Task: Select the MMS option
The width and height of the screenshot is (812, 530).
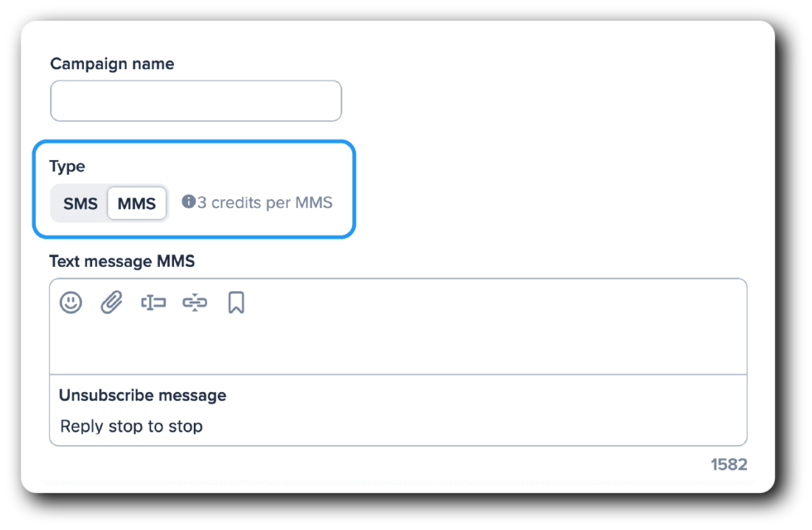Action: click(x=136, y=203)
